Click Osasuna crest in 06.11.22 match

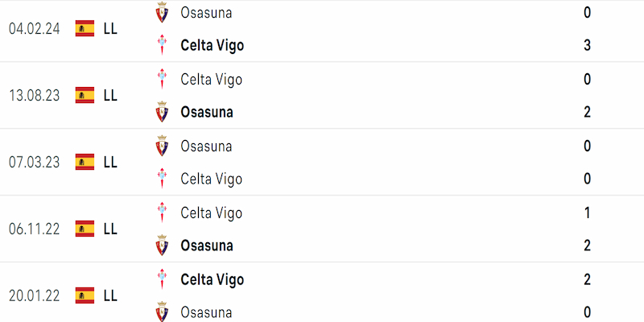[x=163, y=246]
